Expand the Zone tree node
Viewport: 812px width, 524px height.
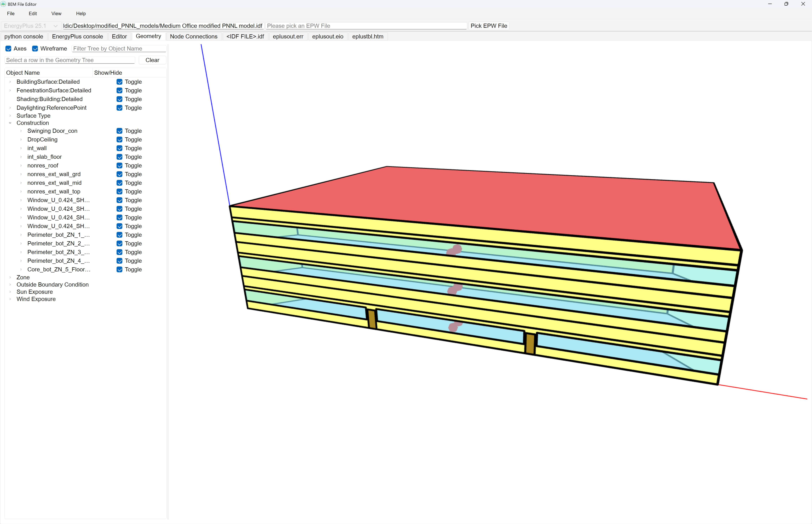(10, 277)
